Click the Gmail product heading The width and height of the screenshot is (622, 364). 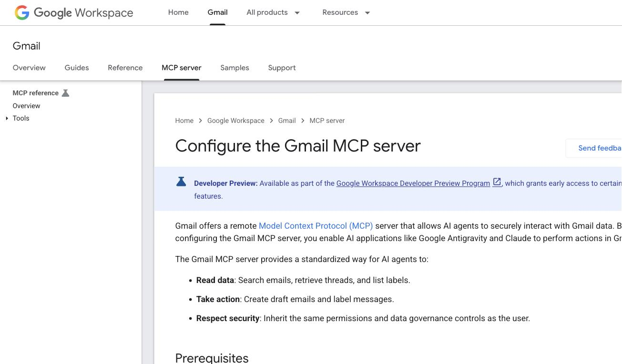(x=27, y=46)
